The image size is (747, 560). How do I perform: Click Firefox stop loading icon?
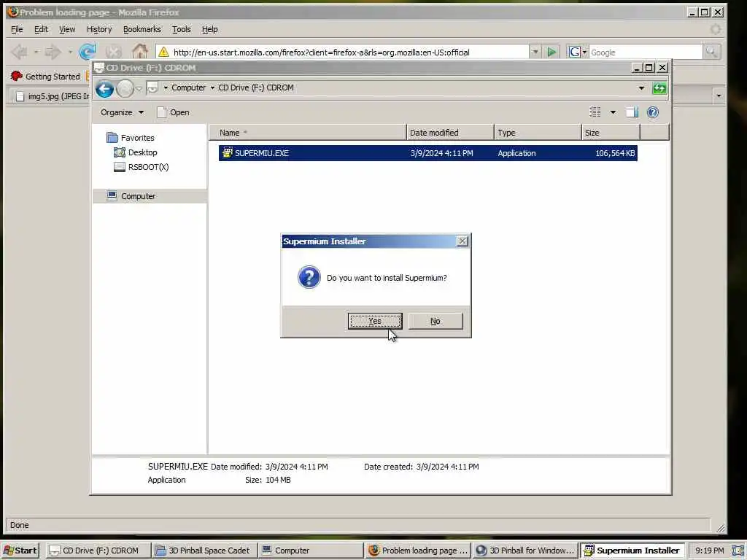113,52
